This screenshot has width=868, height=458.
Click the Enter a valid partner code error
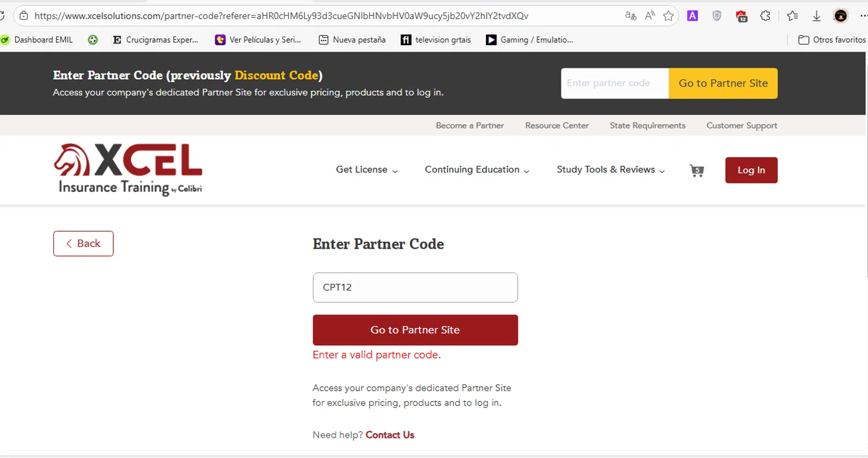tap(377, 355)
